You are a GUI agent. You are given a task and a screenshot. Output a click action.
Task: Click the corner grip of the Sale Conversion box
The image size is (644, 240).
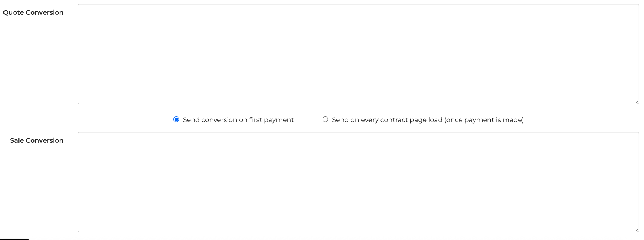[636, 229]
